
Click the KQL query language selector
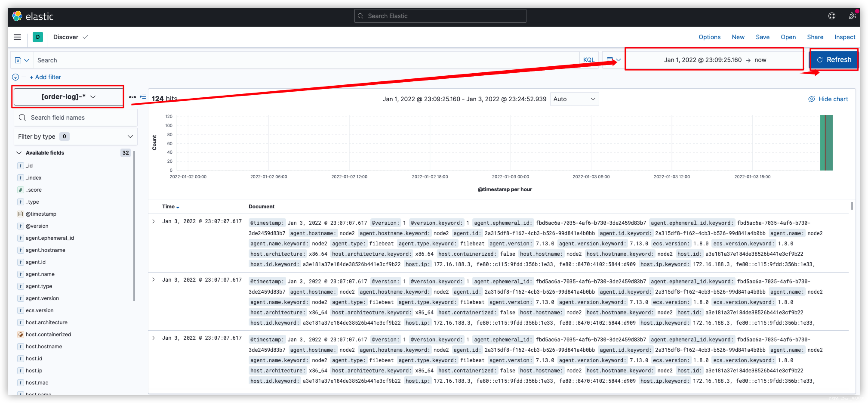tap(588, 59)
